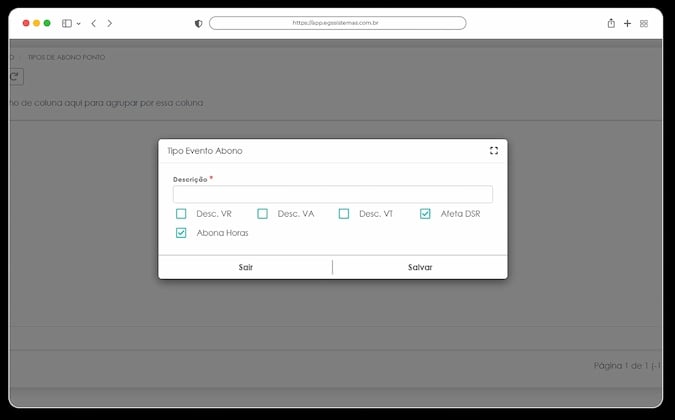Click TIPOS DE ABONO PONTO breadcrumb
Image resolution: width=675 pixels, height=420 pixels.
pos(66,57)
